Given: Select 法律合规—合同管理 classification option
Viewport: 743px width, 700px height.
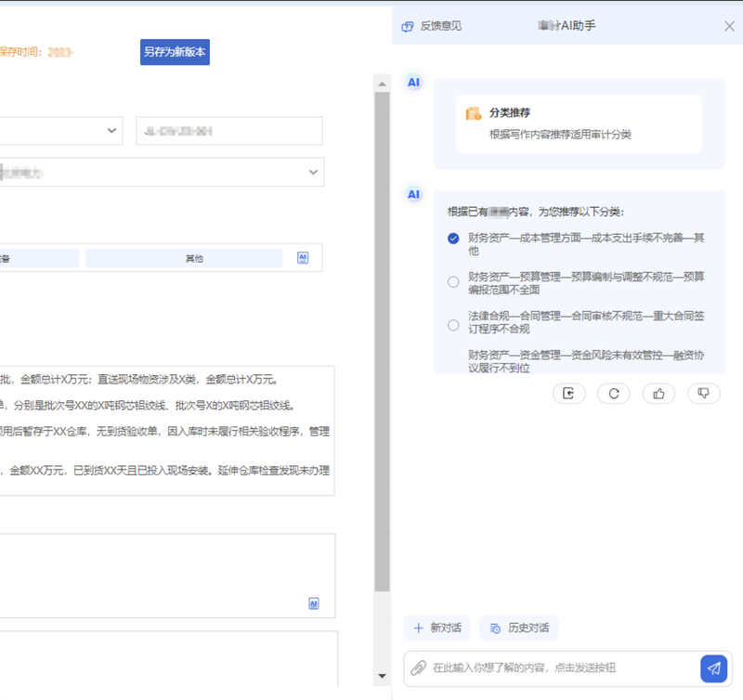Looking at the screenshot, I should click(453, 325).
